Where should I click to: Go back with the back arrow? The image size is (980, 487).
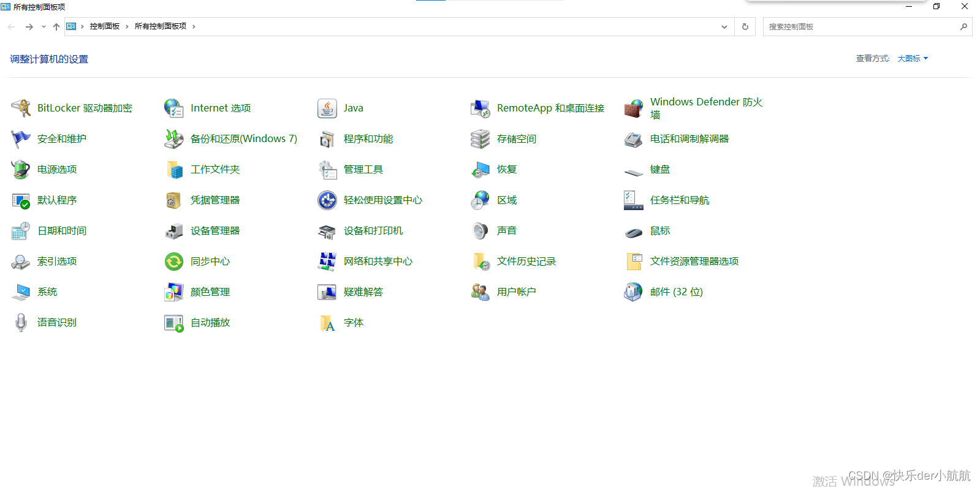[x=11, y=27]
